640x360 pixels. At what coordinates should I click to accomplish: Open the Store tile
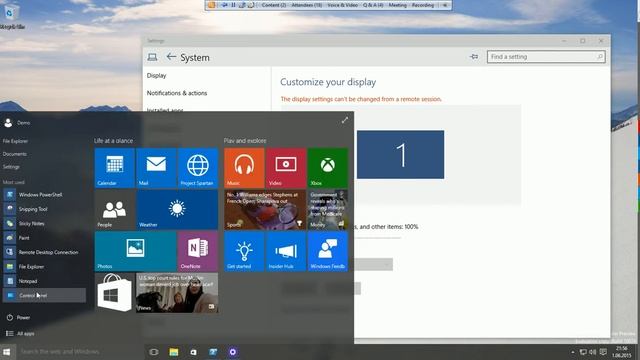click(x=115, y=293)
